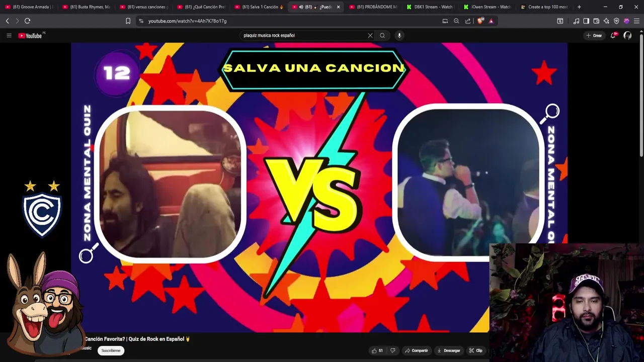Close the active playing YouTube tab
This screenshot has width=644, height=362.
(x=338, y=7)
